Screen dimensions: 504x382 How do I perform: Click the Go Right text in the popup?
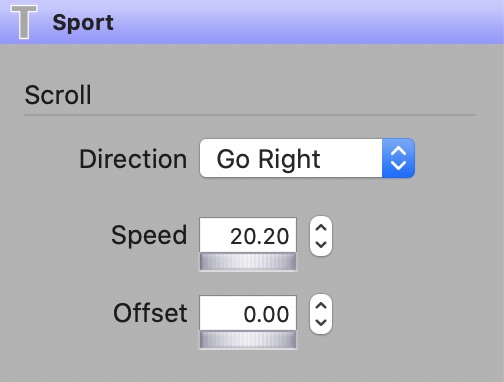(268, 160)
